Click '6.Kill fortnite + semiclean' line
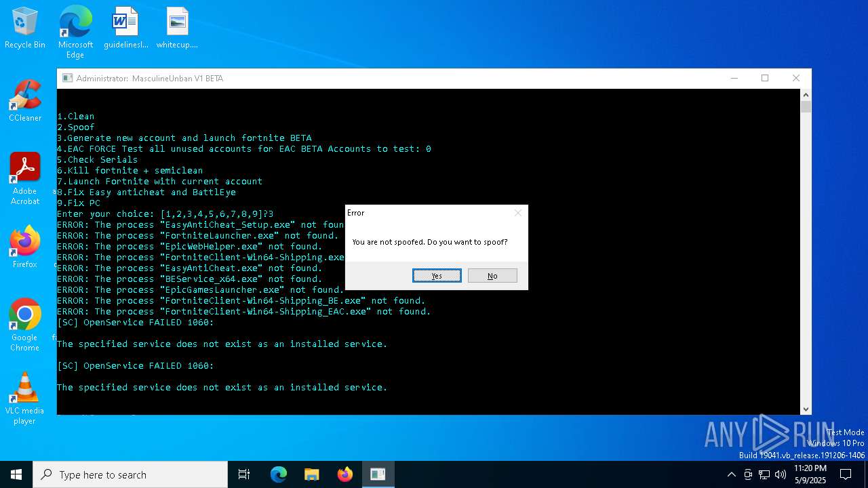 click(130, 170)
